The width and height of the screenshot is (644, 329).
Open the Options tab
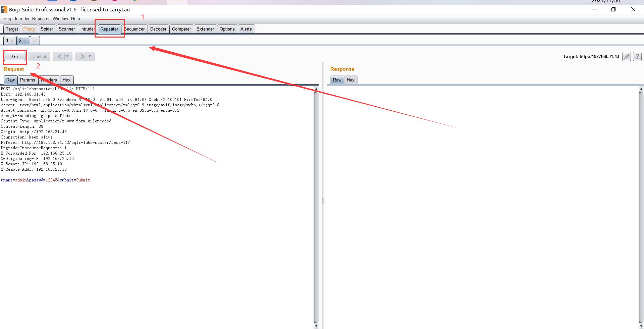click(x=227, y=29)
